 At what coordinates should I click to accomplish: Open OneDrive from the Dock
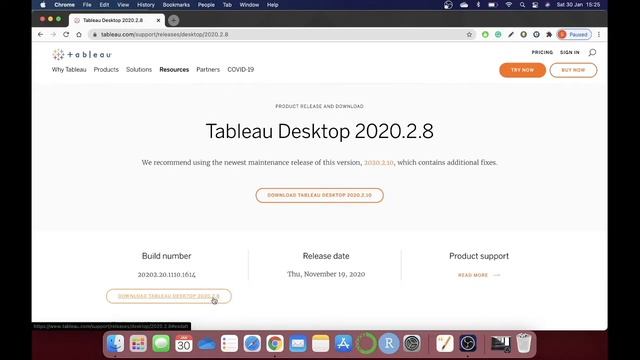coord(207,343)
